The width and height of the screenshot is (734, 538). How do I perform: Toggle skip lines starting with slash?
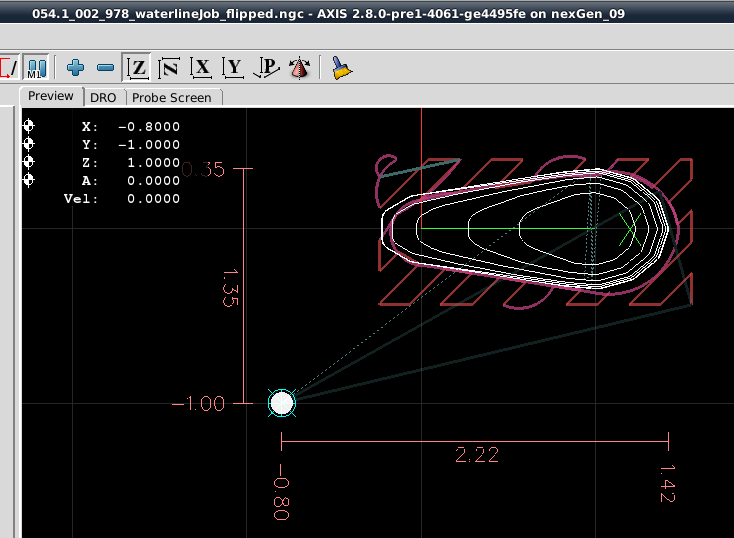pyautogui.click(x=8, y=68)
